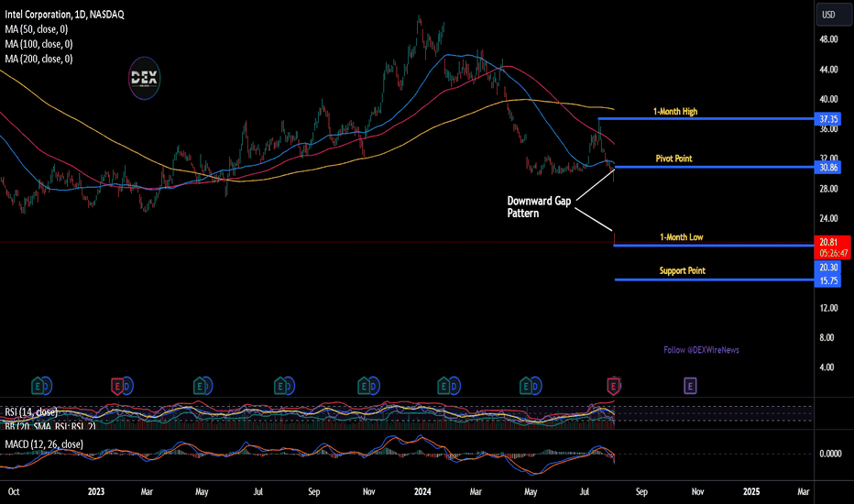854x504 pixels.
Task: Click the blue 15.75 price label
Action: (827, 280)
